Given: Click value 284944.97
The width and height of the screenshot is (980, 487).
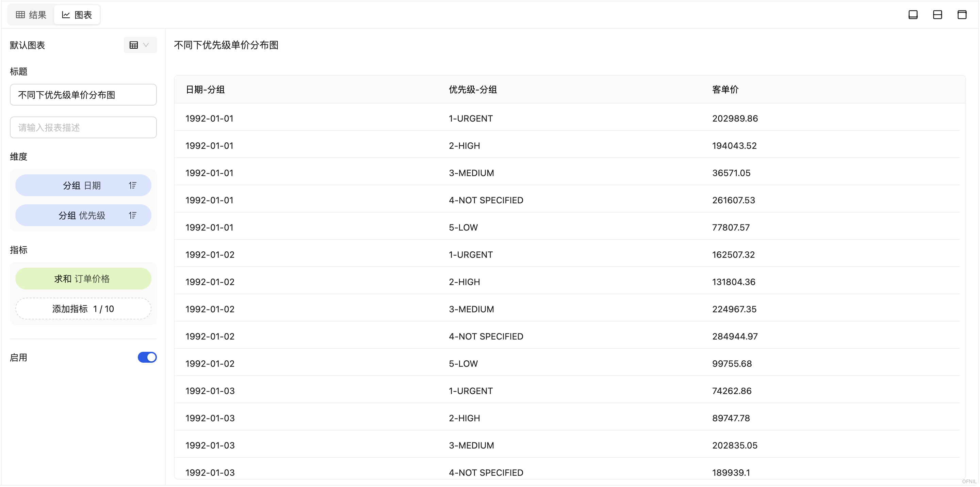Looking at the screenshot, I should (x=735, y=336).
